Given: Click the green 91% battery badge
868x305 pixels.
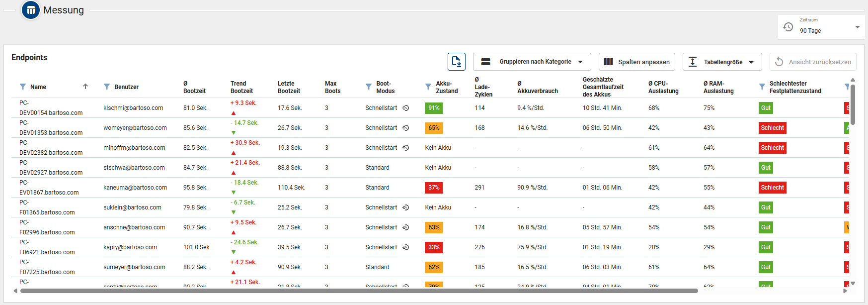Looking at the screenshot, I should [433, 108].
